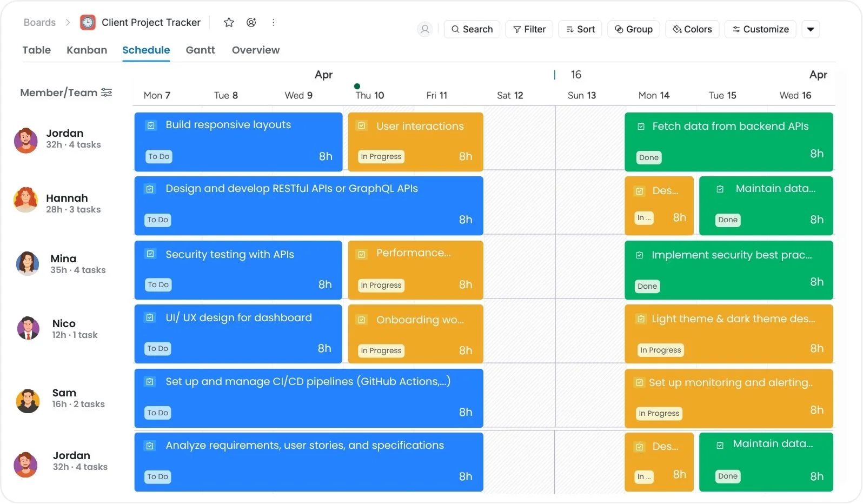Click Sam's avatar
Viewport: 863px width, 504px height.
pos(28,401)
